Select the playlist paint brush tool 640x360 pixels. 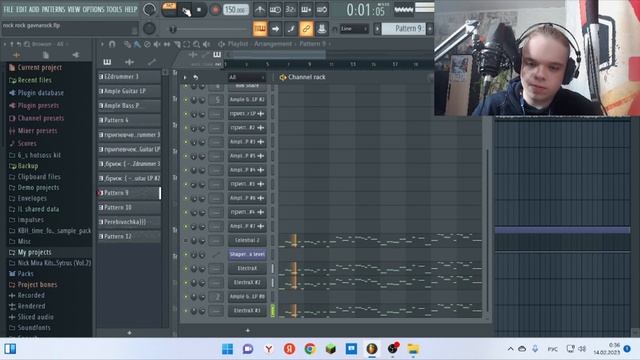137,44
